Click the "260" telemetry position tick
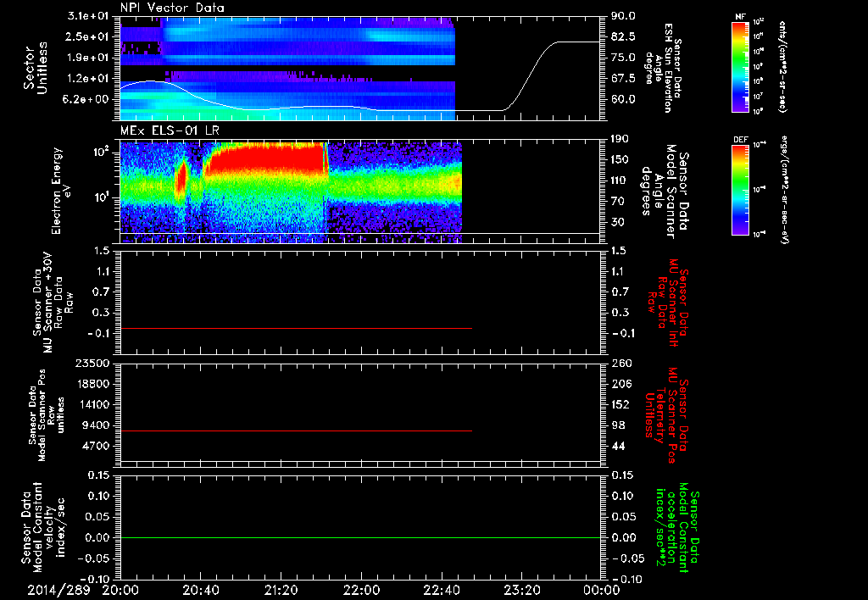Screen dimensions: 868x600 click(620, 363)
